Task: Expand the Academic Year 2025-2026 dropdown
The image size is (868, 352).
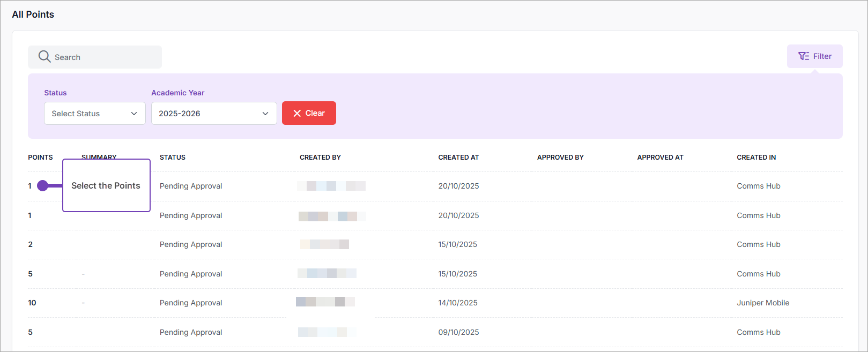Action: [x=213, y=114]
